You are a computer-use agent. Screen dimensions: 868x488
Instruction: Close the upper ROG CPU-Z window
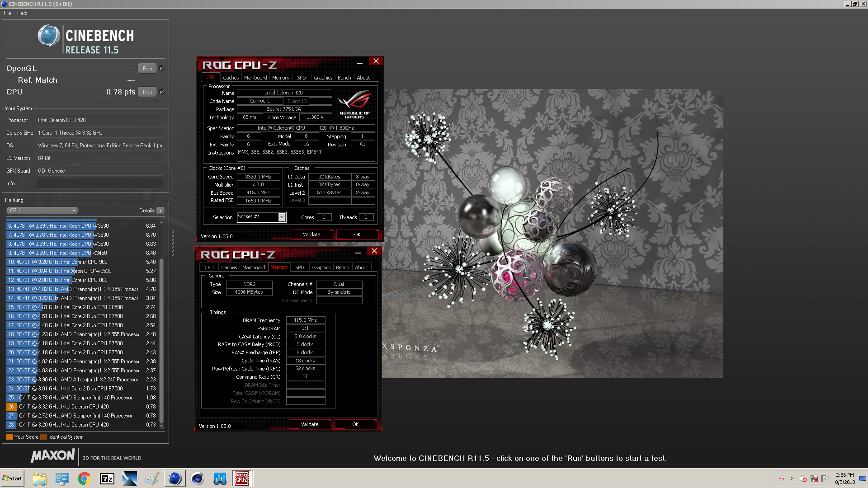376,61
